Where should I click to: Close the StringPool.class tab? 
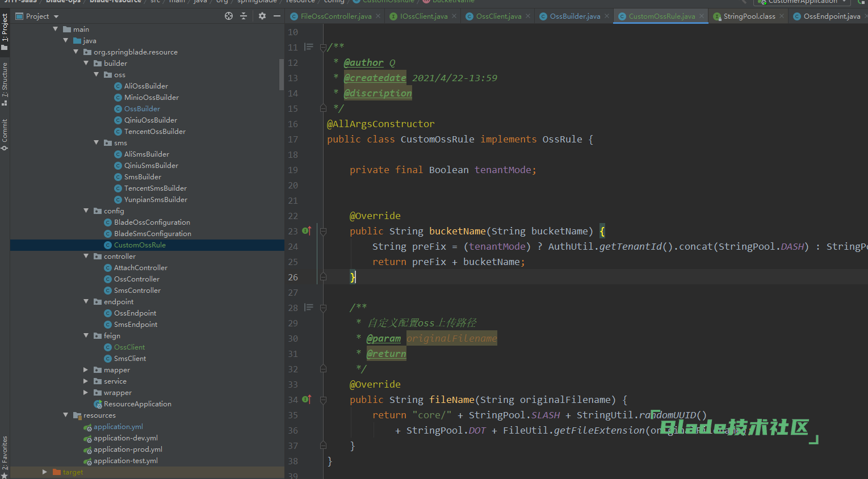pyautogui.click(x=782, y=16)
